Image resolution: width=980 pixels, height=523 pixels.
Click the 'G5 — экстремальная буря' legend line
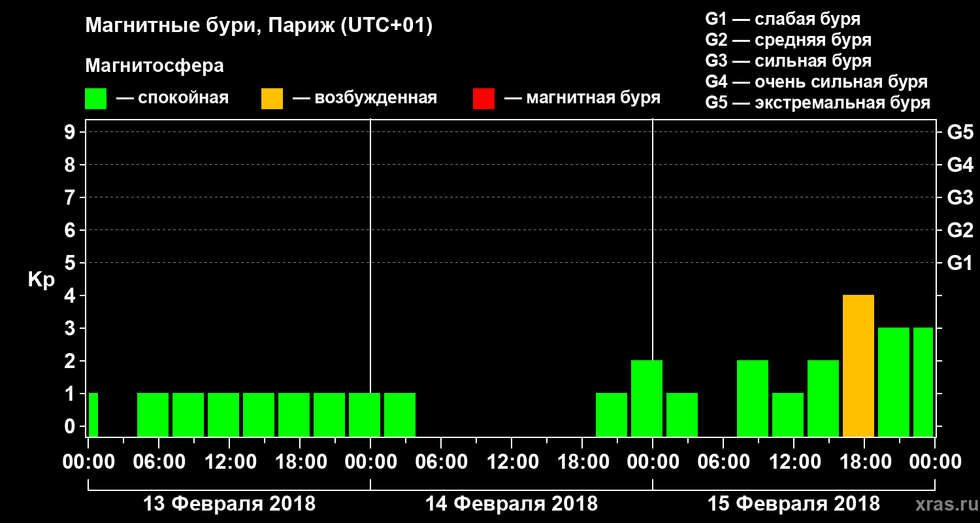point(818,103)
